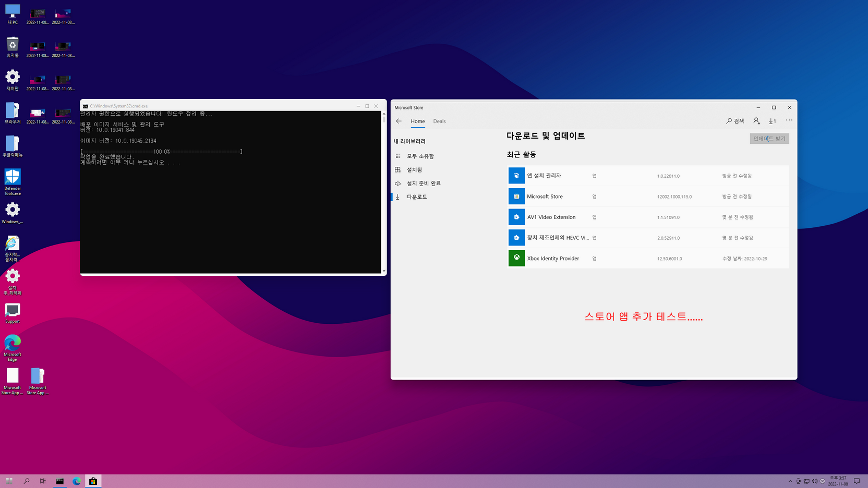Open the AV1 Video Extension entry name
The image size is (868, 488).
(551, 217)
